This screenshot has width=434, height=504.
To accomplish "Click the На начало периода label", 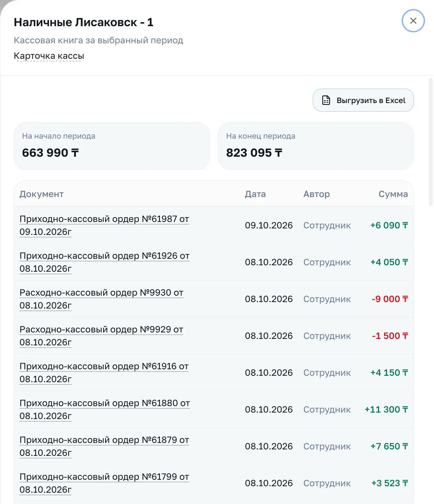I will (x=59, y=136).
